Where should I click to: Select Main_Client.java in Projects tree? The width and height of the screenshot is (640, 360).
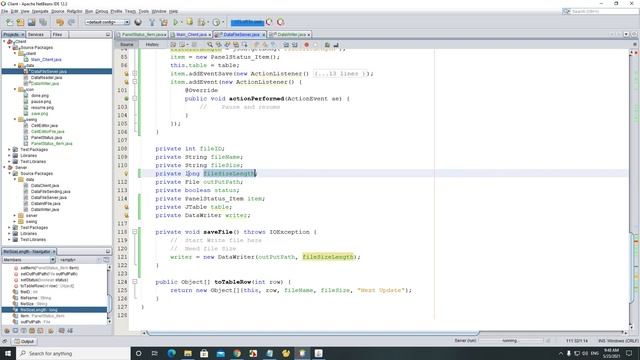(46, 60)
